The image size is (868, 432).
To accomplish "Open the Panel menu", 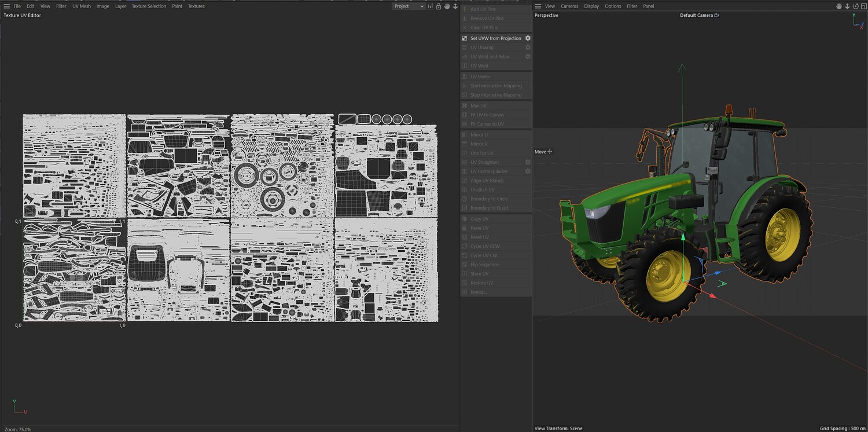I will [649, 6].
